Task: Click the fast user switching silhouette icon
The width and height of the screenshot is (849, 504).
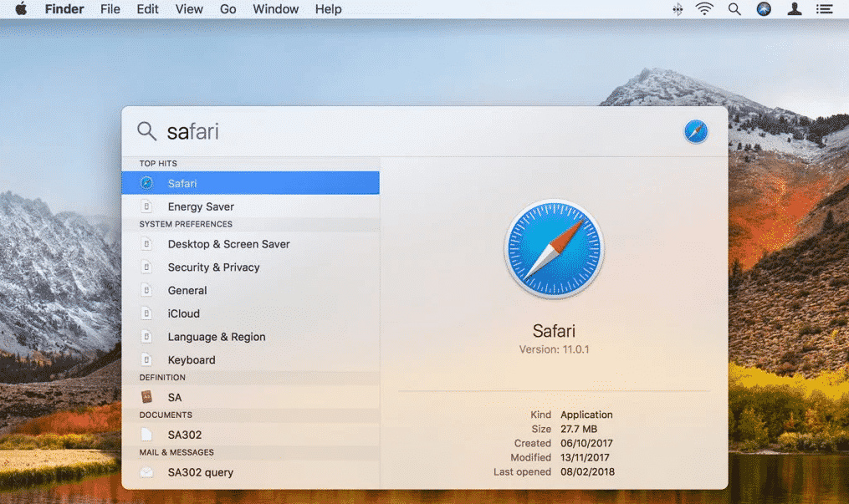Action: (x=794, y=9)
